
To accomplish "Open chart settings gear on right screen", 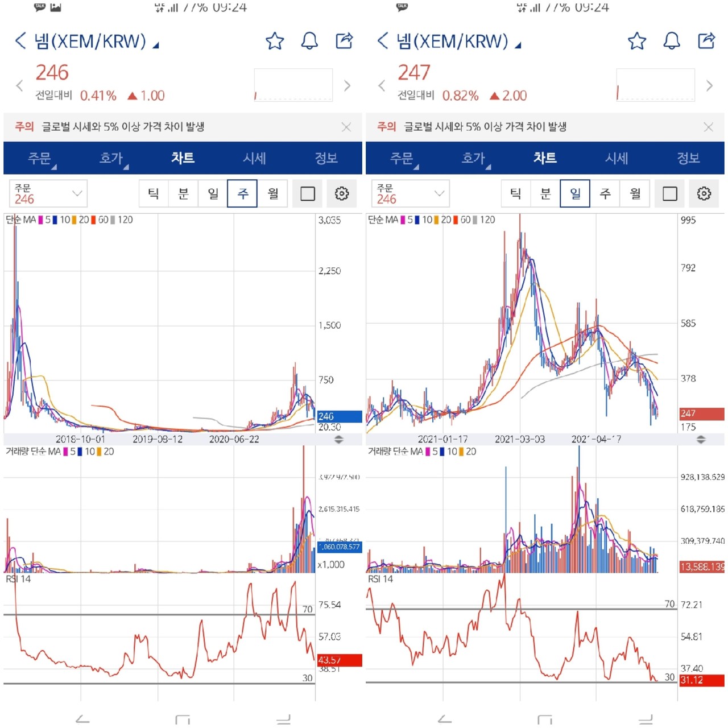I will click(704, 194).
